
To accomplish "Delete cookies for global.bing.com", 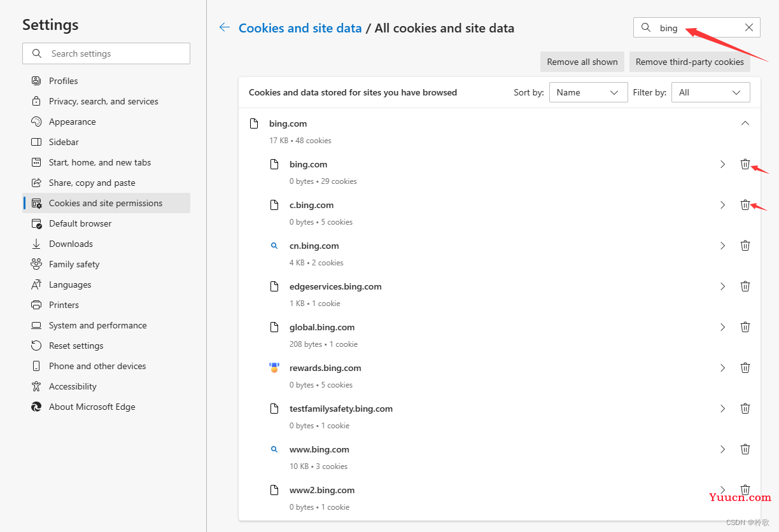I will click(x=745, y=327).
